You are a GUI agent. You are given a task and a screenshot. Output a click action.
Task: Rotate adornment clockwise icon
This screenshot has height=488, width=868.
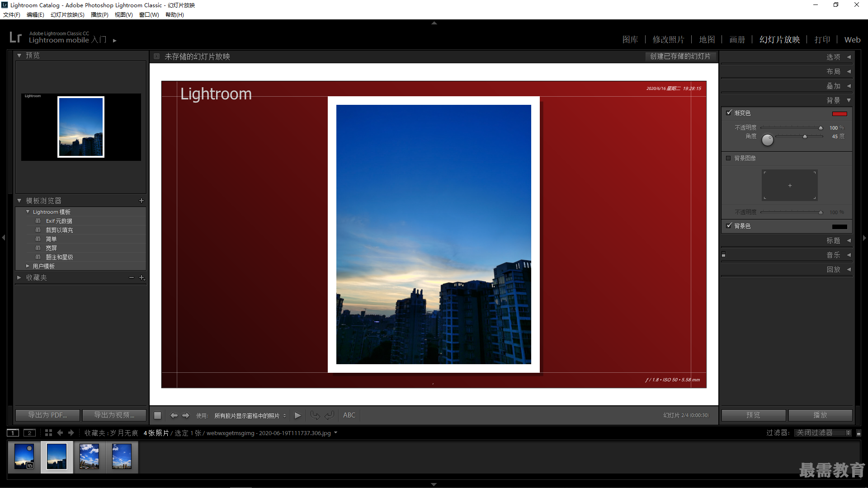[330, 415]
